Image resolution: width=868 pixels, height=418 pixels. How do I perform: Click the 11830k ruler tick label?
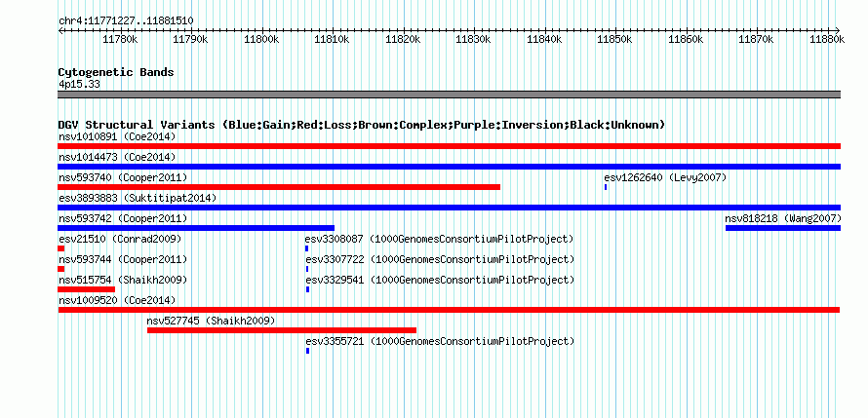[473, 39]
